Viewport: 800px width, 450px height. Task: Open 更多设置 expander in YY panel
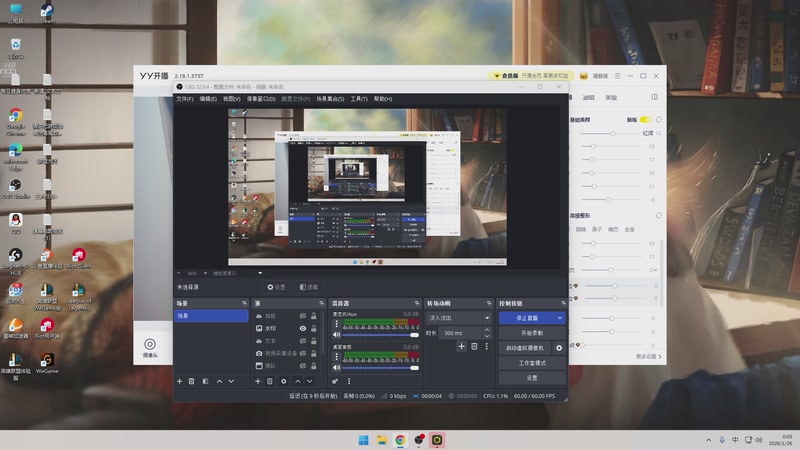coord(648,357)
